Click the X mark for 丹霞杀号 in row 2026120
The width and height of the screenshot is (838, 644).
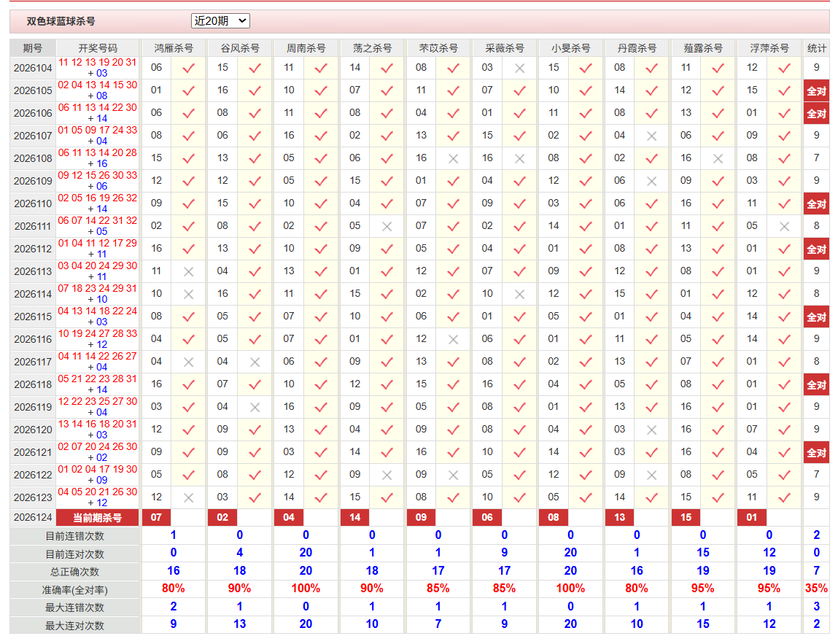tap(651, 430)
